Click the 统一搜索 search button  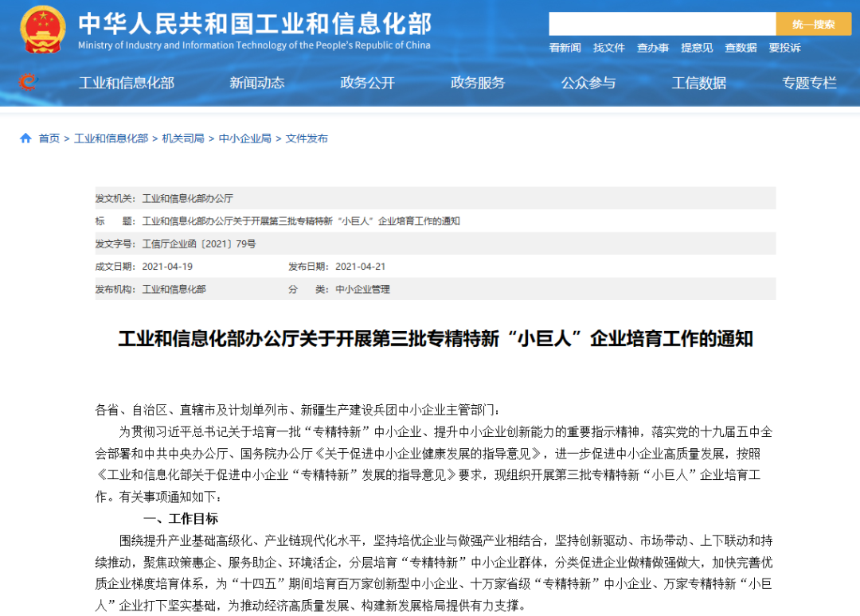click(x=813, y=24)
